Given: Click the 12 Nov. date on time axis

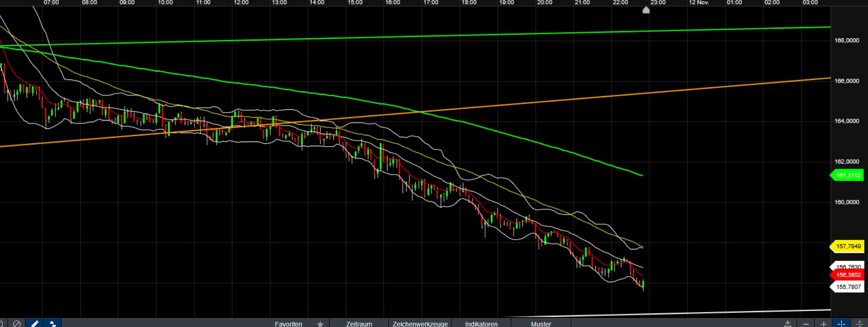Looking at the screenshot, I should [698, 3].
